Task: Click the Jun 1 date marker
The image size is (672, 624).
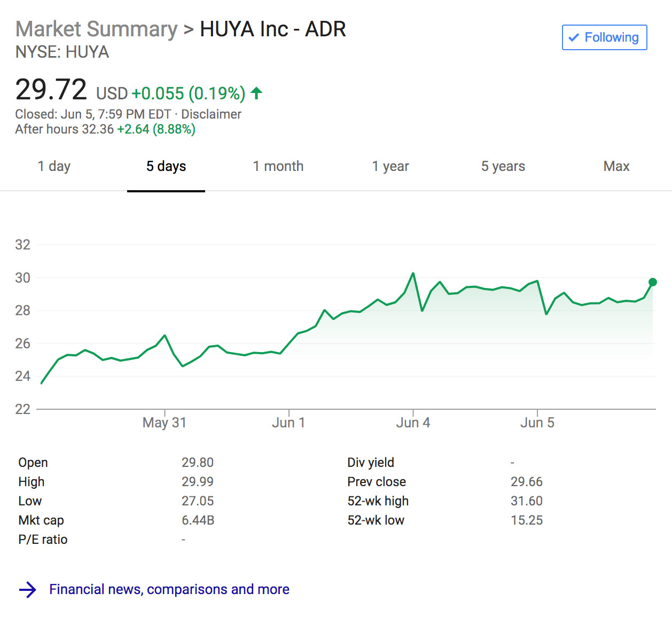Action: tap(288, 423)
